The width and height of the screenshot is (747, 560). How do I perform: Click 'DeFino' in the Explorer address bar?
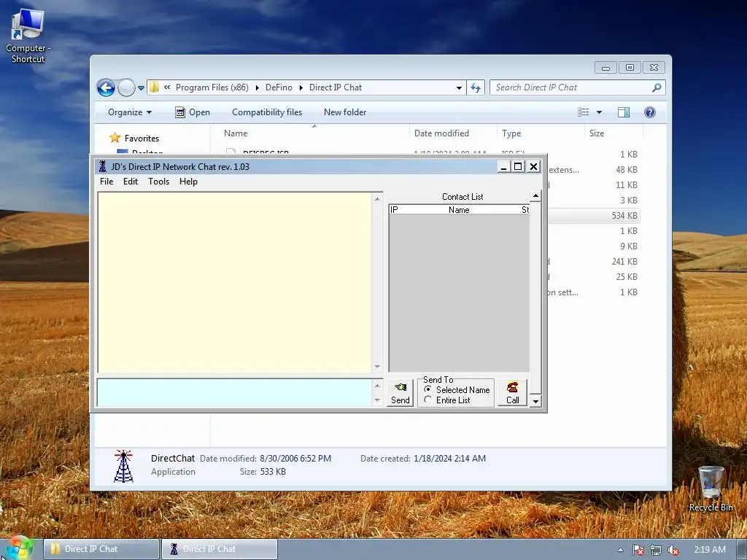[279, 87]
